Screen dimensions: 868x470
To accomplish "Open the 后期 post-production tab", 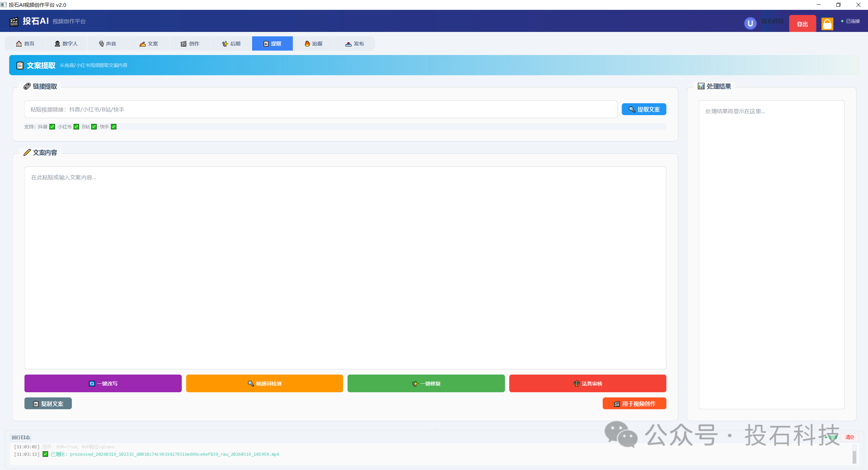I will click(231, 43).
